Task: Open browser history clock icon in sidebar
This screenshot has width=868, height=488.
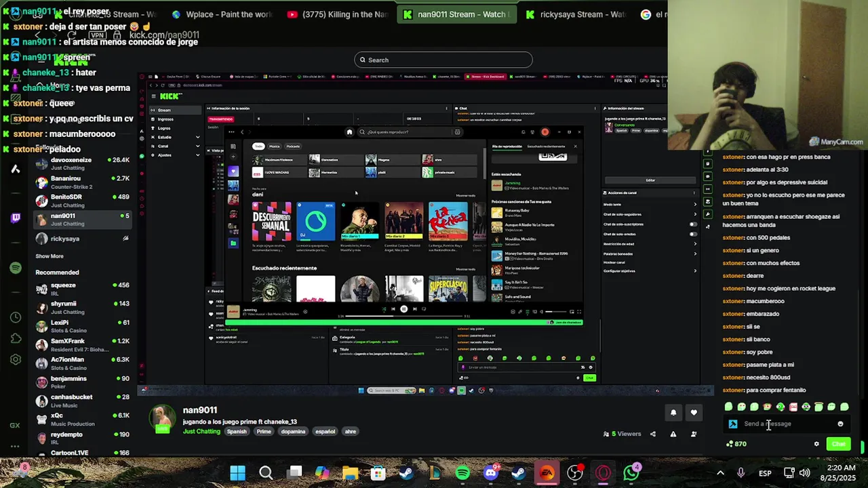Action: click(16, 317)
